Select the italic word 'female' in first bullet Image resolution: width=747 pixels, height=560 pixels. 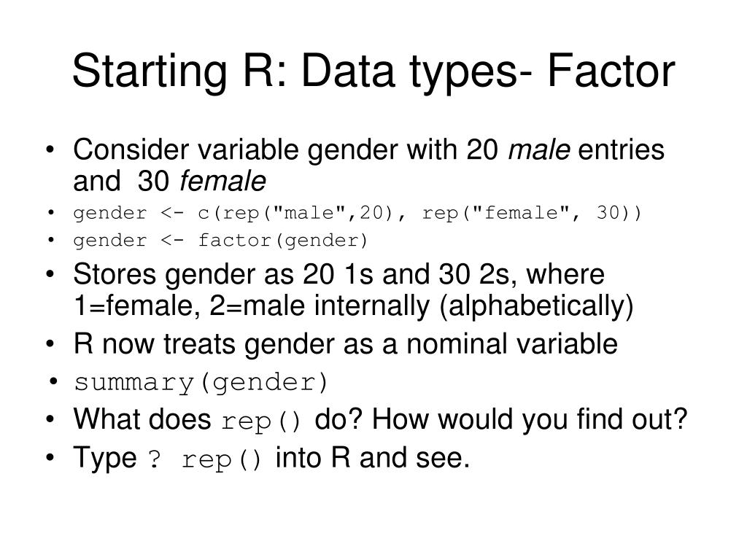(223, 181)
